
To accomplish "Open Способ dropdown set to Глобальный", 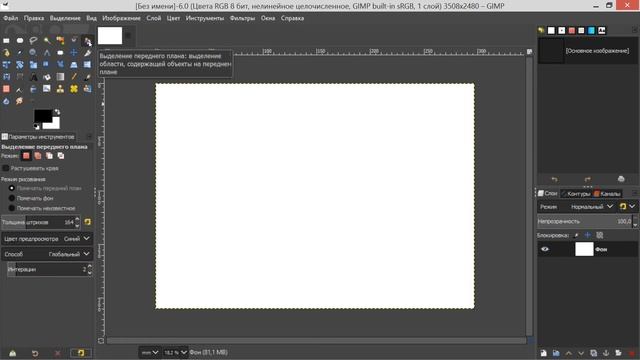I will [x=47, y=254].
